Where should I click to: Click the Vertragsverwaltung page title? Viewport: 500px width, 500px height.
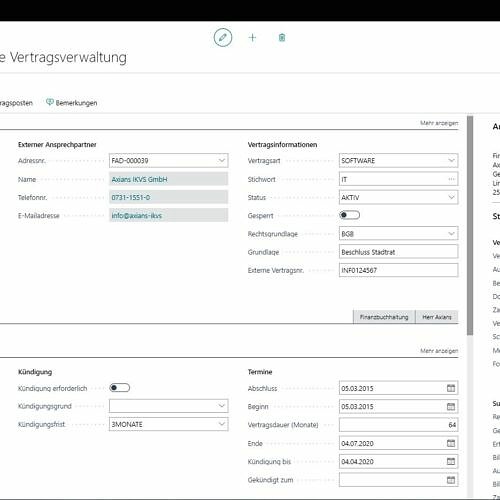pyautogui.click(x=68, y=57)
